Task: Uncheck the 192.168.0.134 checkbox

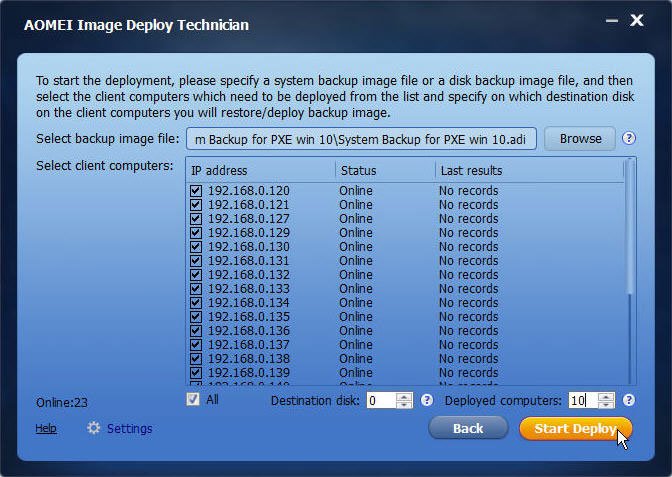Action: [x=196, y=303]
